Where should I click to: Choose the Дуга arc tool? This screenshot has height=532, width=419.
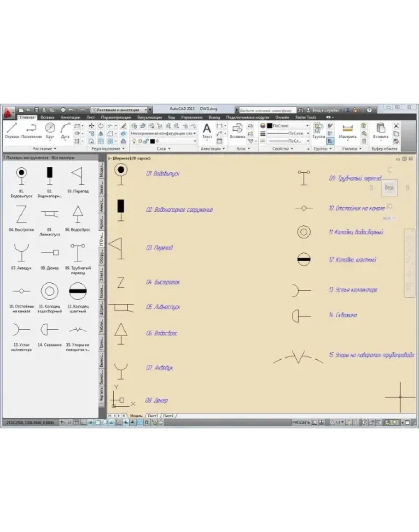[65, 130]
